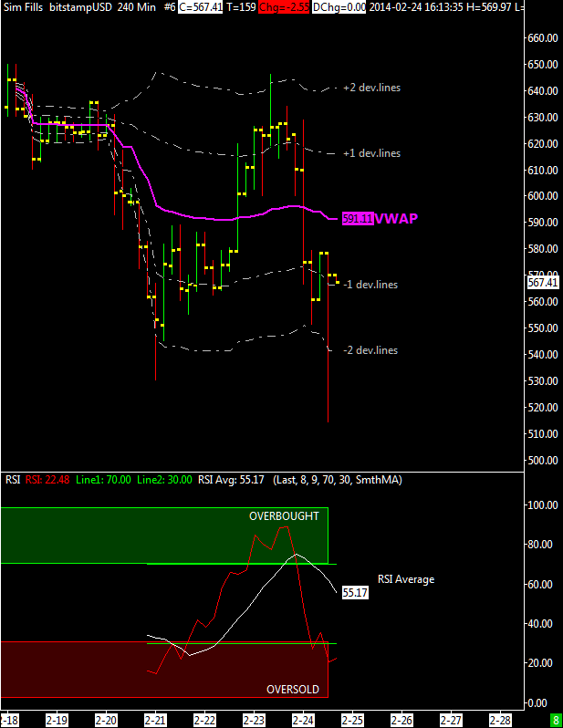The image size is (563, 728).
Task: Select the magenta VWAP label
Action: pyautogui.click(x=397, y=219)
